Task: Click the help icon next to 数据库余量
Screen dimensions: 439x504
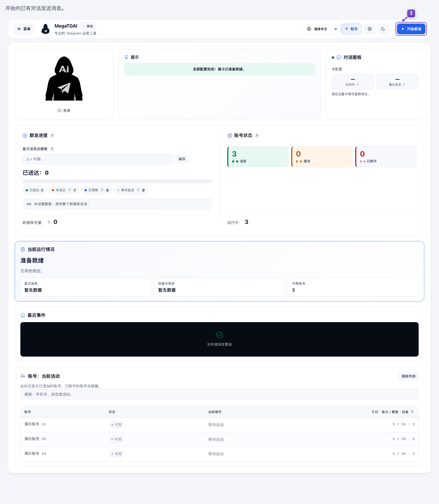Action: (49, 222)
